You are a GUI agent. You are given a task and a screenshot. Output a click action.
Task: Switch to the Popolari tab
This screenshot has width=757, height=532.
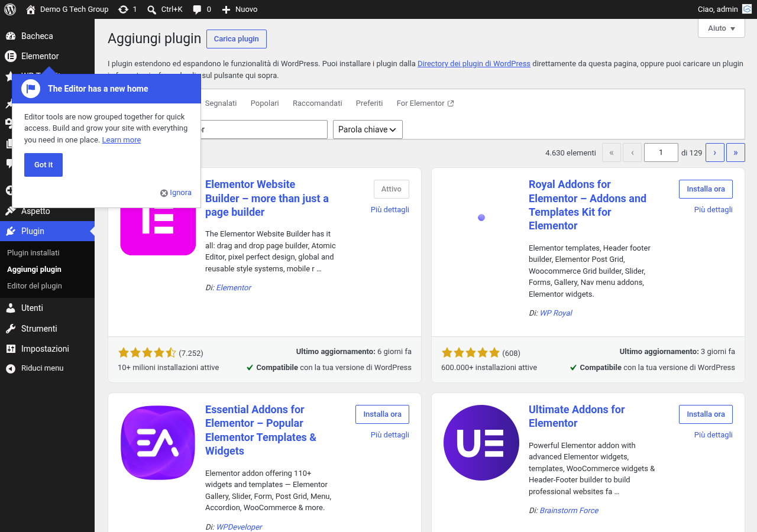coord(264,103)
